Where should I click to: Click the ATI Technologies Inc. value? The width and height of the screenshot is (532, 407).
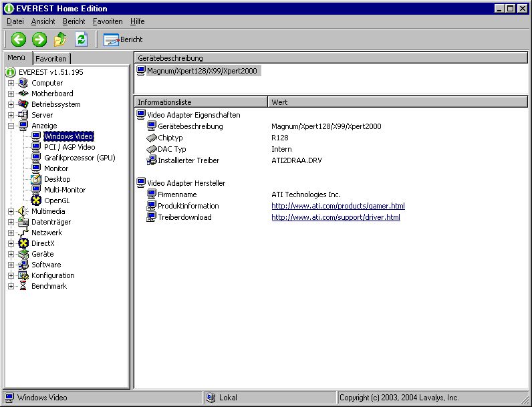(306, 194)
